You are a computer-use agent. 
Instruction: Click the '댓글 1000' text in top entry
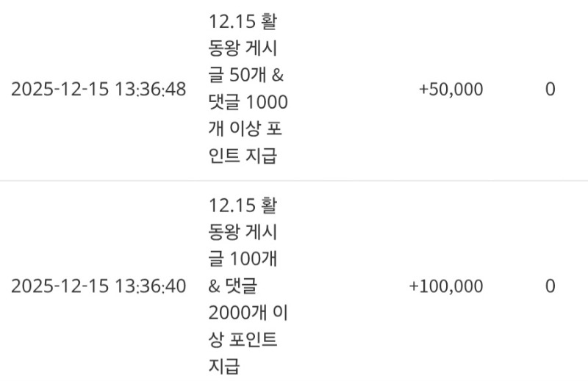point(249,101)
